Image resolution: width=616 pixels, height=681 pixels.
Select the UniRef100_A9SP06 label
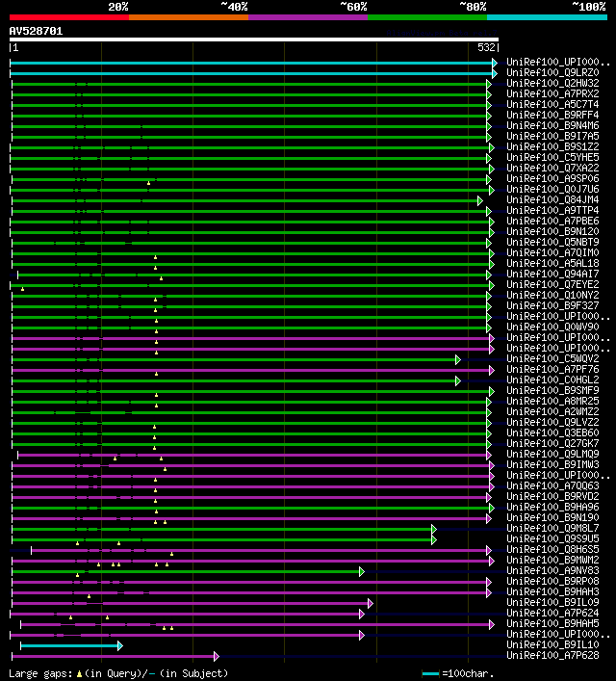click(552, 178)
